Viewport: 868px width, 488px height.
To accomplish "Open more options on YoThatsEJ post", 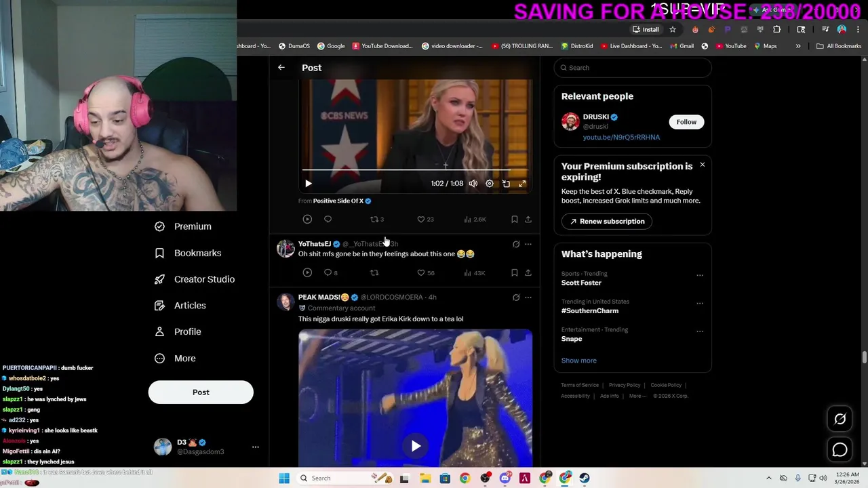I will coord(528,244).
